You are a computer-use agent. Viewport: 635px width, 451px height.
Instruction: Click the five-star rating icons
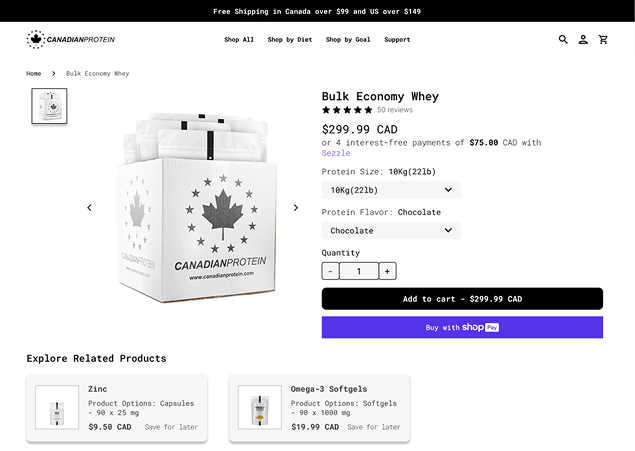pyautogui.click(x=347, y=110)
